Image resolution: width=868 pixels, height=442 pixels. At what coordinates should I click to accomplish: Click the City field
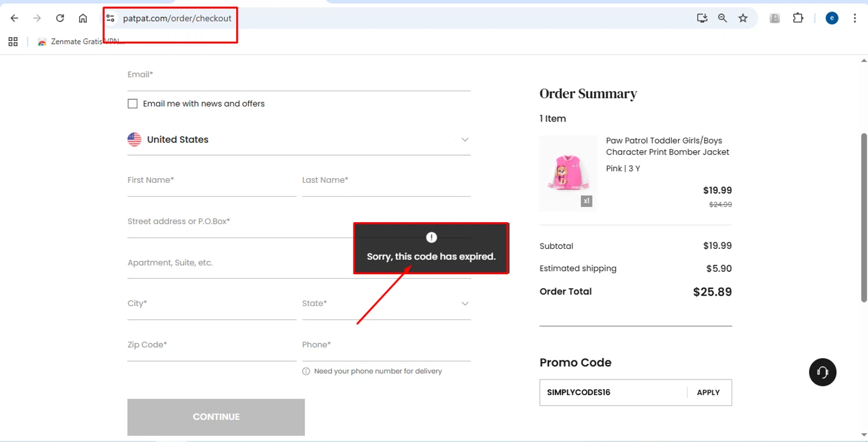[212, 307]
